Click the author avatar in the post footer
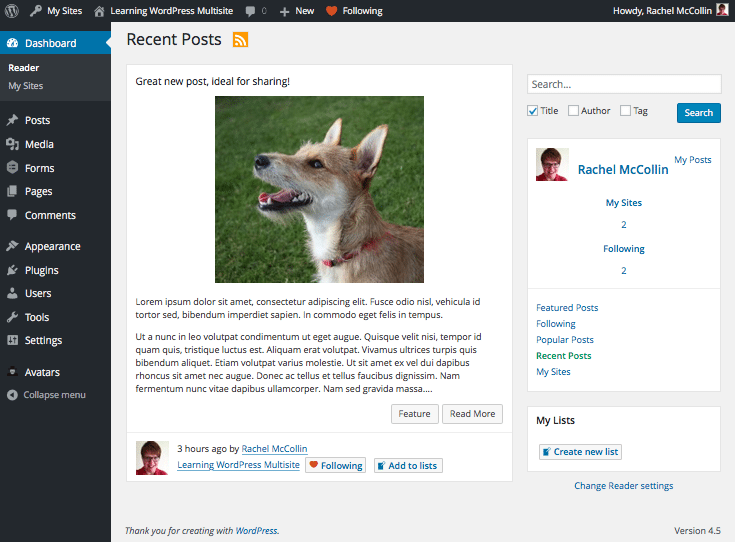Image resolution: width=735 pixels, height=542 pixels. (x=152, y=458)
